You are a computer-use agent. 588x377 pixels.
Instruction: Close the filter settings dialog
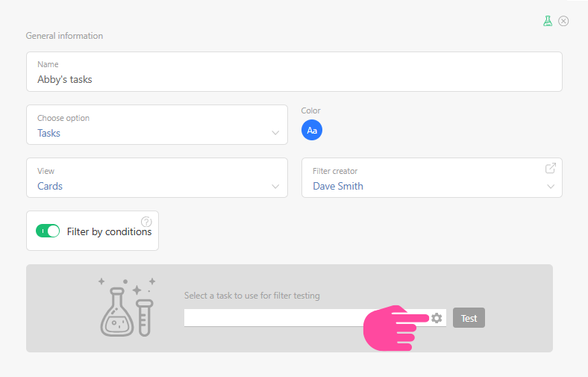pos(563,21)
